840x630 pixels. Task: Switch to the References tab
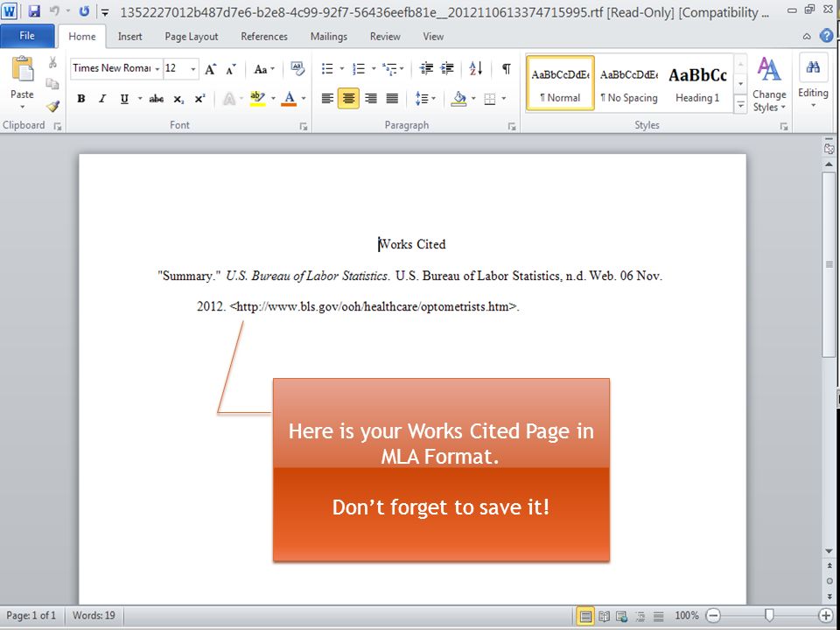[264, 37]
